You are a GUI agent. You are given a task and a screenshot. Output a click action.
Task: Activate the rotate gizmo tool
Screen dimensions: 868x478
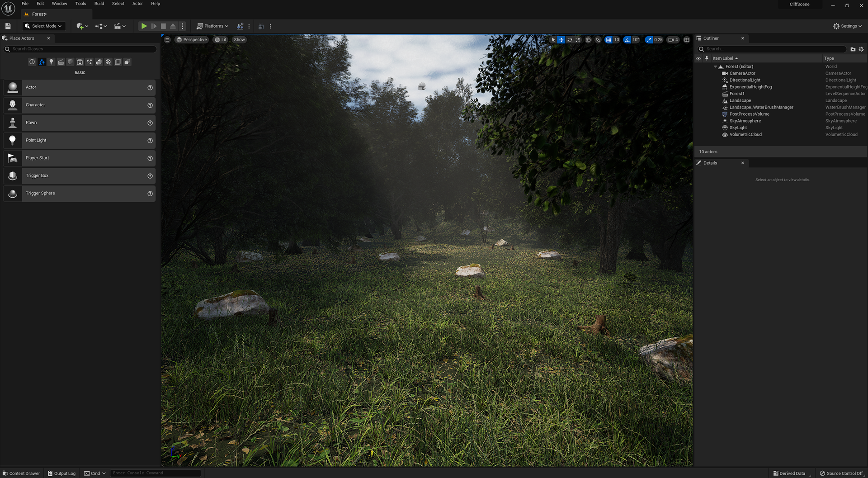[570, 40]
